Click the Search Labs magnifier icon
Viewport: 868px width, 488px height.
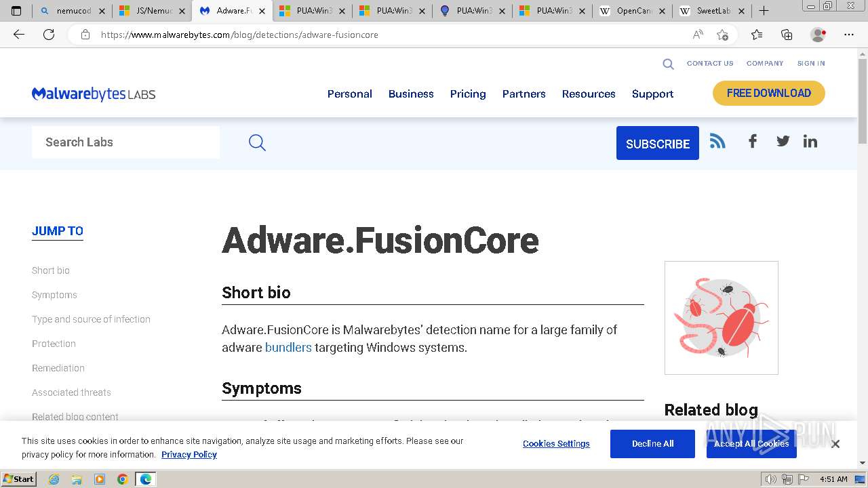pos(257,142)
